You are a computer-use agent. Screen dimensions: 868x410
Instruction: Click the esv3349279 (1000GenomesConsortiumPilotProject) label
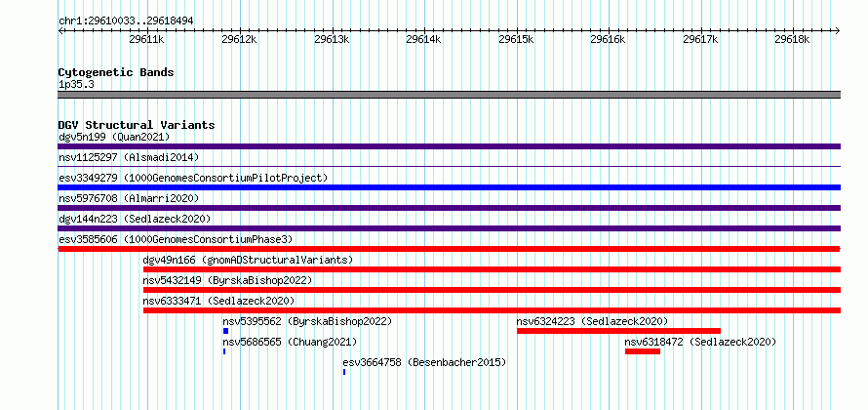[x=193, y=178]
